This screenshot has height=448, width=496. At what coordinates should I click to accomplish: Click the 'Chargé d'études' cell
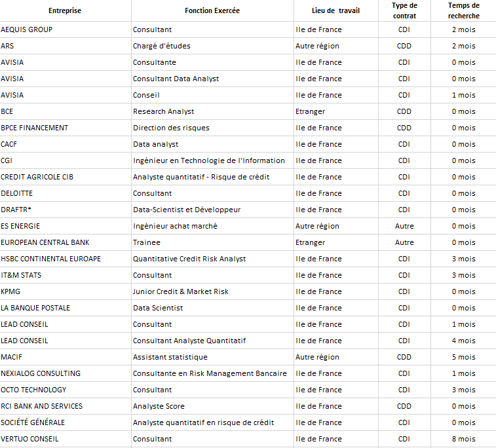pyautogui.click(x=212, y=46)
